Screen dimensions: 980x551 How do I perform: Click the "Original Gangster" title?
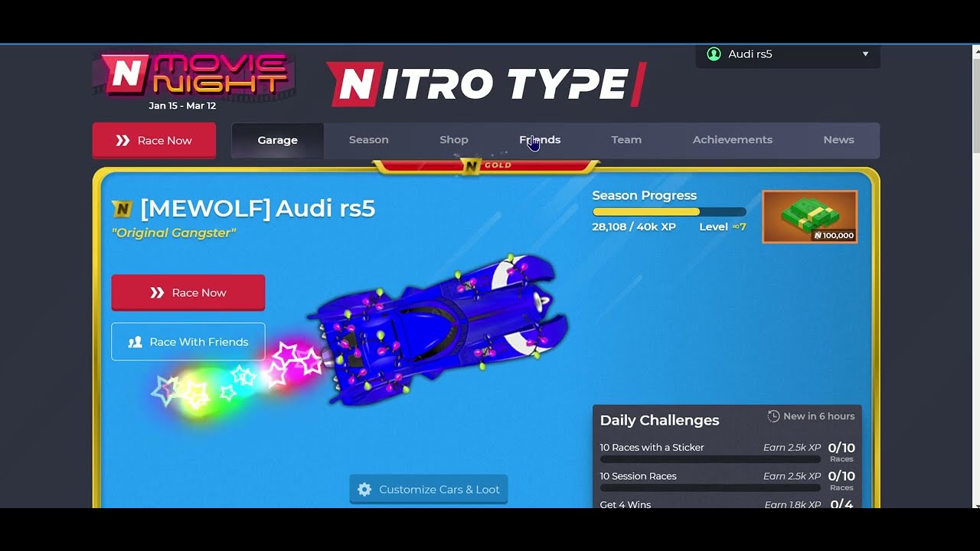(x=174, y=233)
